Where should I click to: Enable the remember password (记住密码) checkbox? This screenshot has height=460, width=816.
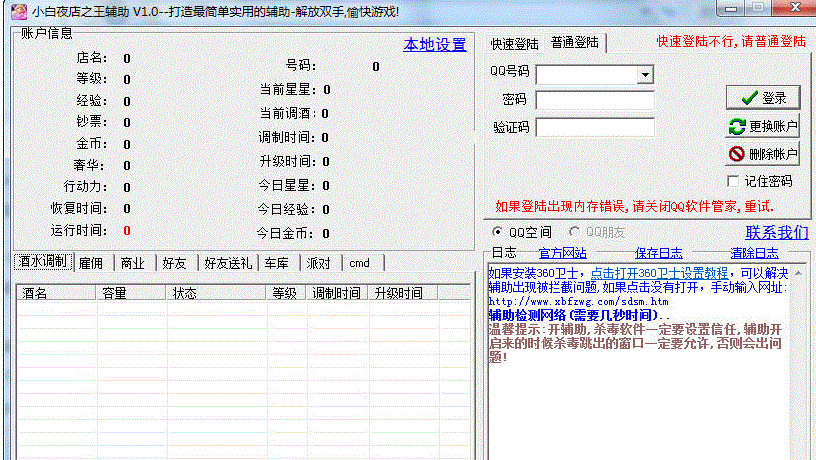click(x=734, y=181)
